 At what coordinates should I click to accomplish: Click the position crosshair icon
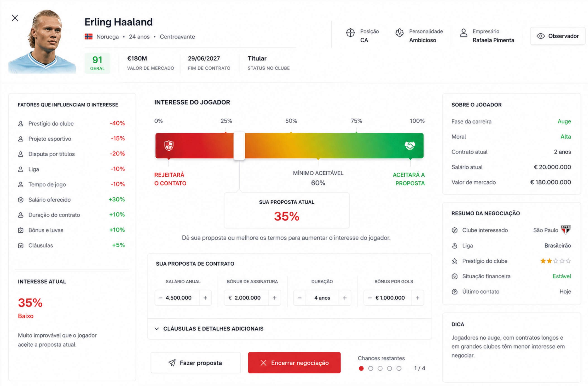click(350, 33)
